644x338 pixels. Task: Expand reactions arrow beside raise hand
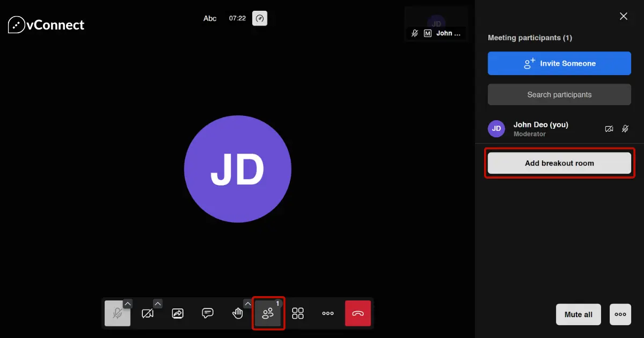pos(248,304)
